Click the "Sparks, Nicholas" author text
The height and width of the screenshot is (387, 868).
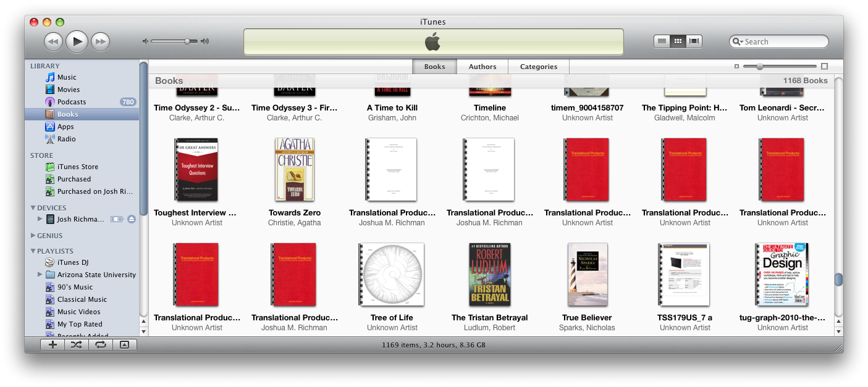(x=588, y=328)
